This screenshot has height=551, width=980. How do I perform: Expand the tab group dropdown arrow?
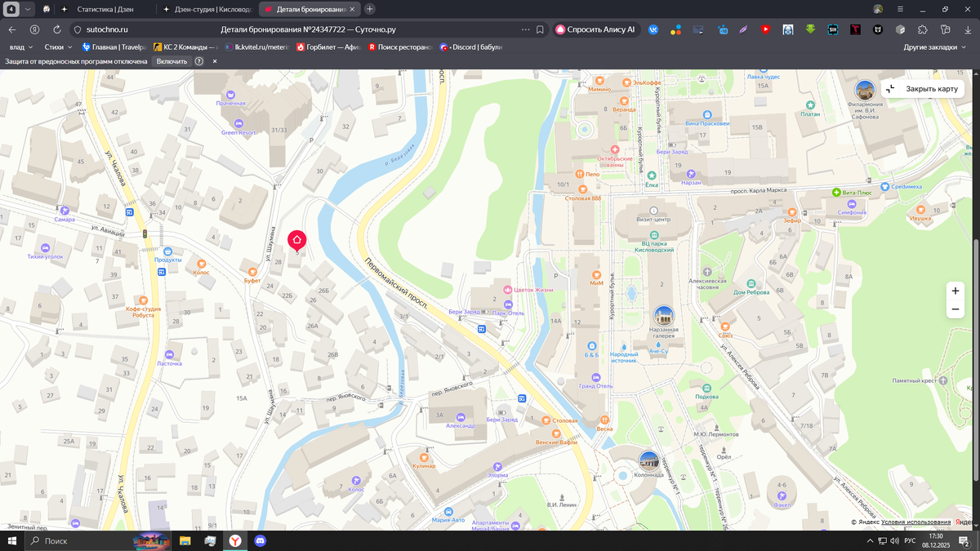point(28,9)
